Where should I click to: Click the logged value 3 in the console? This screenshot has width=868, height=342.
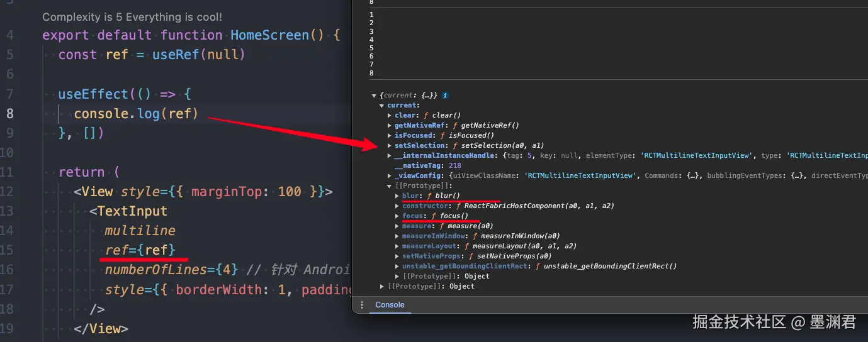tap(372, 31)
